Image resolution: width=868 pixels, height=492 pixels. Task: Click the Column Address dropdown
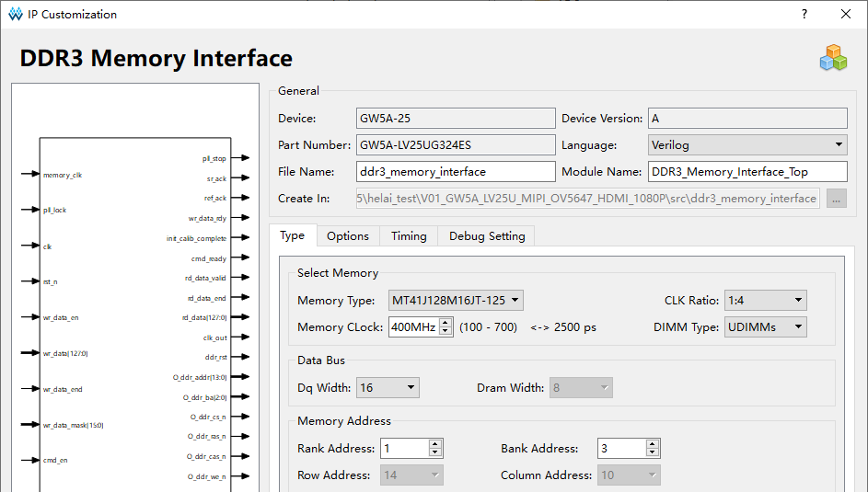[x=629, y=475]
